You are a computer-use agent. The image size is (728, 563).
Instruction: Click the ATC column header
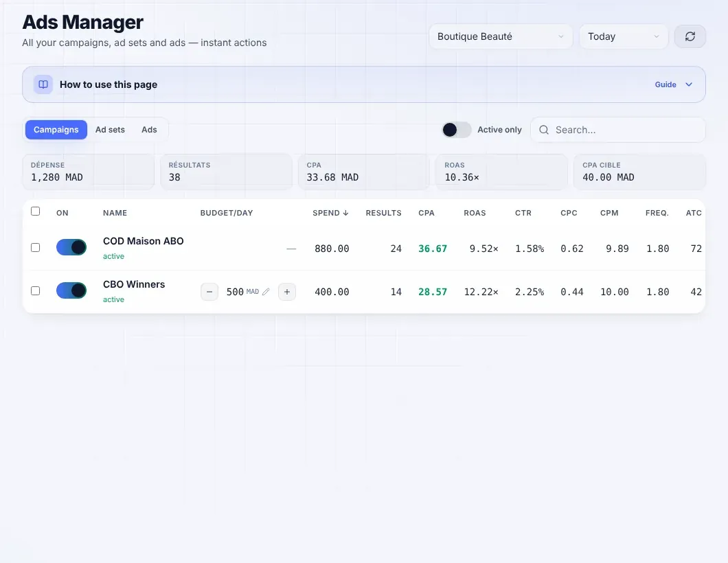694,213
